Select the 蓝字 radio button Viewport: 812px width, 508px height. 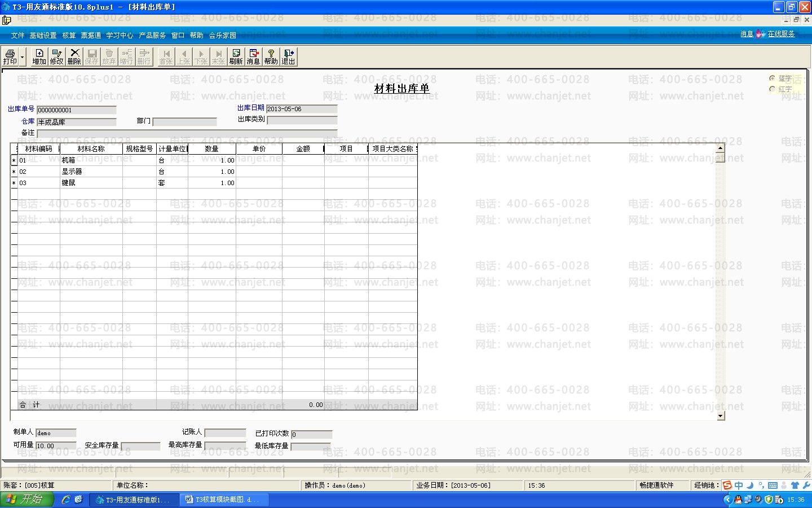coord(772,78)
